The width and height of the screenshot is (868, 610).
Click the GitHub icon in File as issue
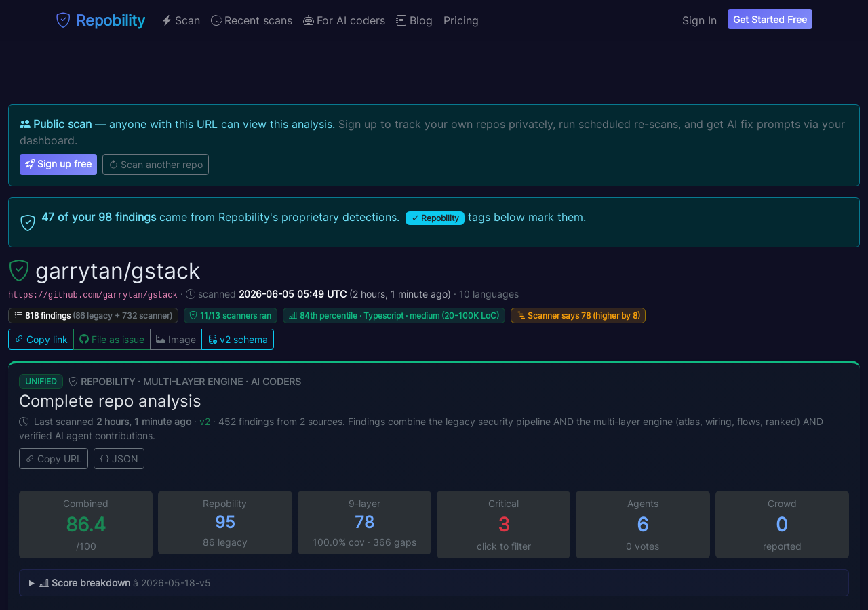click(84, 339)
